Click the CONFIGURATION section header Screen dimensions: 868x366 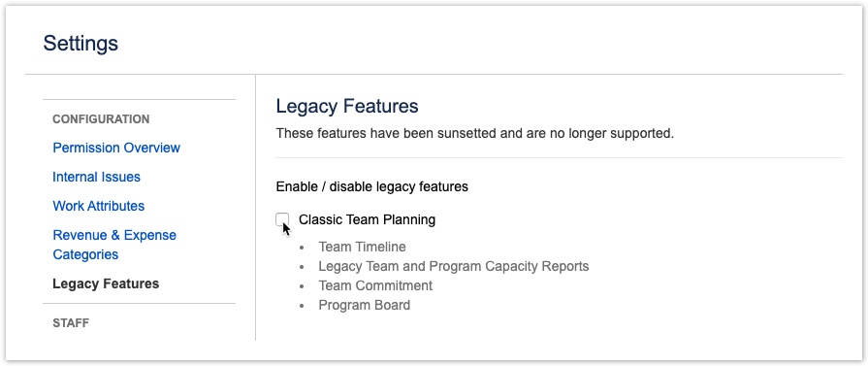tap(101, 119)
